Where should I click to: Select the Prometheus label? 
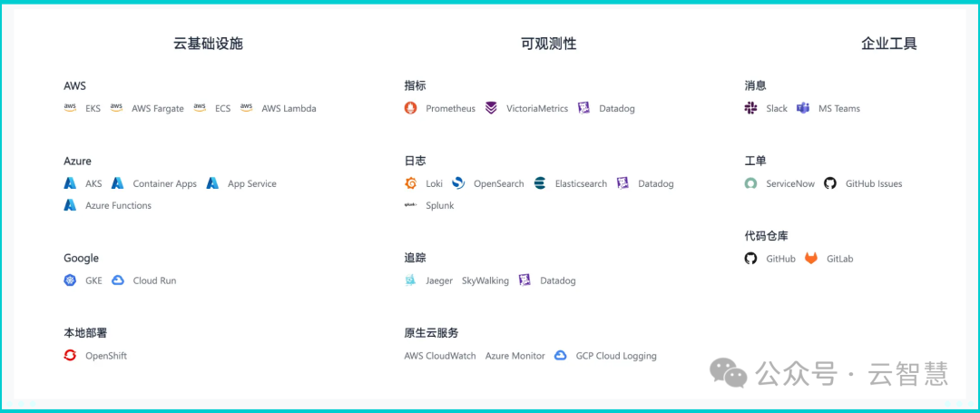(451, 109)
